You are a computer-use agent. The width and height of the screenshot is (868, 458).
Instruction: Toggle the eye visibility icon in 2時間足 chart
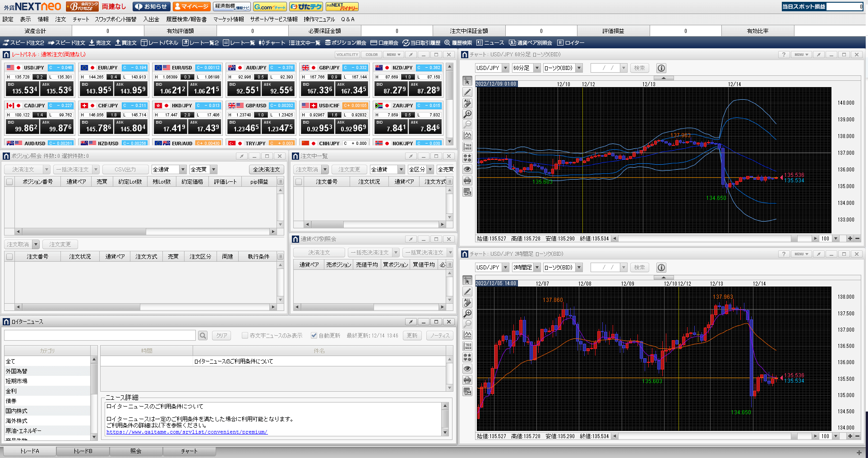coord(467,369)
